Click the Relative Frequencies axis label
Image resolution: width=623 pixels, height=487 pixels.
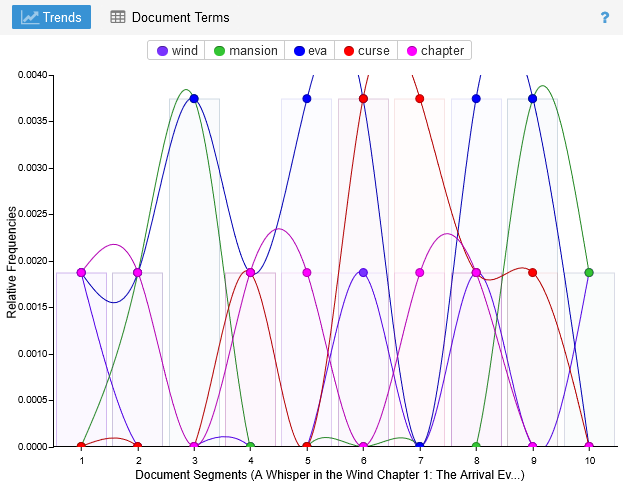pos(12,262)
